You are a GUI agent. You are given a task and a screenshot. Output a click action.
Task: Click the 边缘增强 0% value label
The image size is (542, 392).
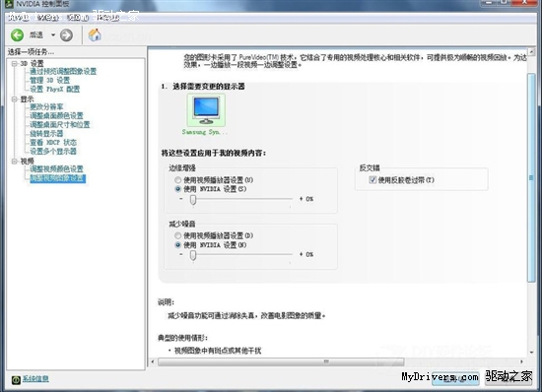click(x=309, y=199)
